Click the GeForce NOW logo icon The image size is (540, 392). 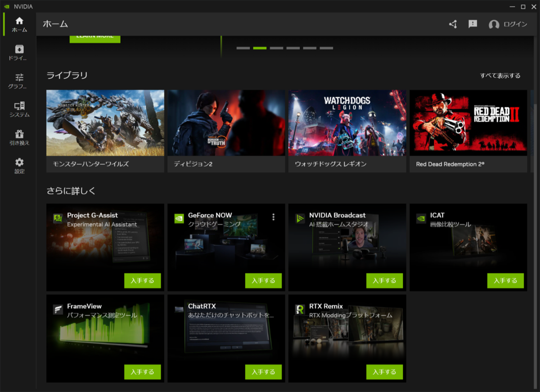179,219
